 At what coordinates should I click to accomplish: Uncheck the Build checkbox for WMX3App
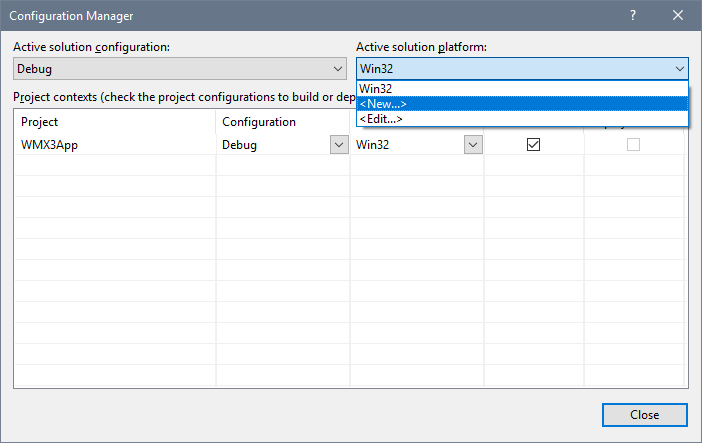533,145
